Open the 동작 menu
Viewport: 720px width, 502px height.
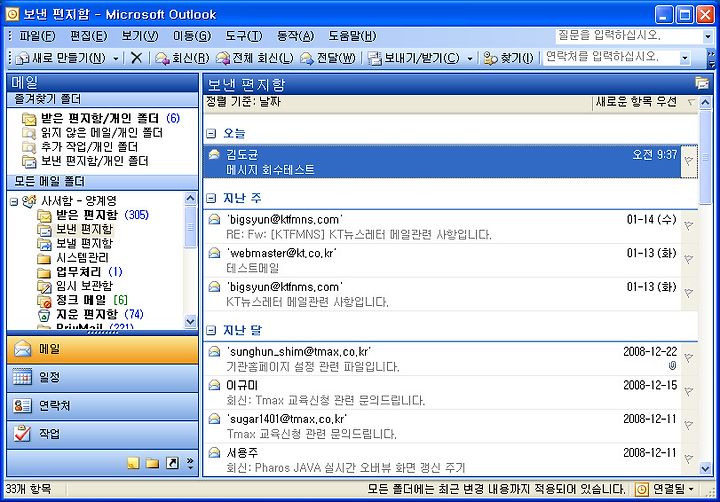[295, 36]
